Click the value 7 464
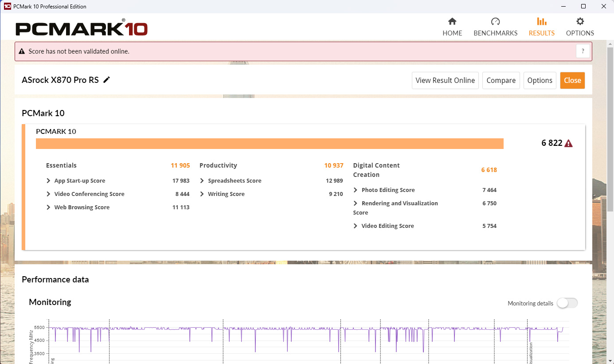This screenshot has height=364, width=614. tap(489, 190)
